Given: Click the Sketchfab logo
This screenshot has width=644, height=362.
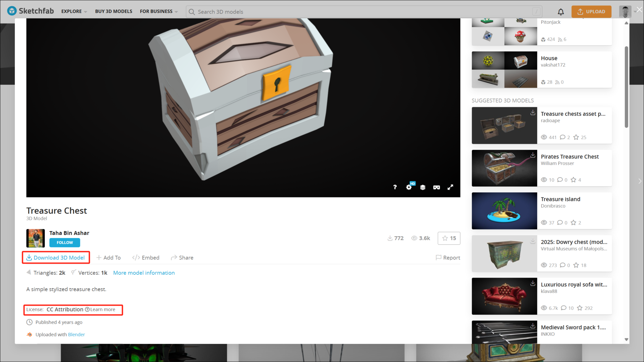Looking at the screenshot, I should 30,11.
